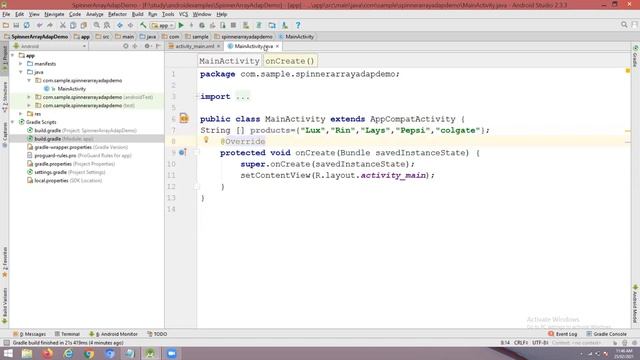Open File Explorer from the taskbar
Image resolution: width=640 pixels, height=360 pixels.
27,353
